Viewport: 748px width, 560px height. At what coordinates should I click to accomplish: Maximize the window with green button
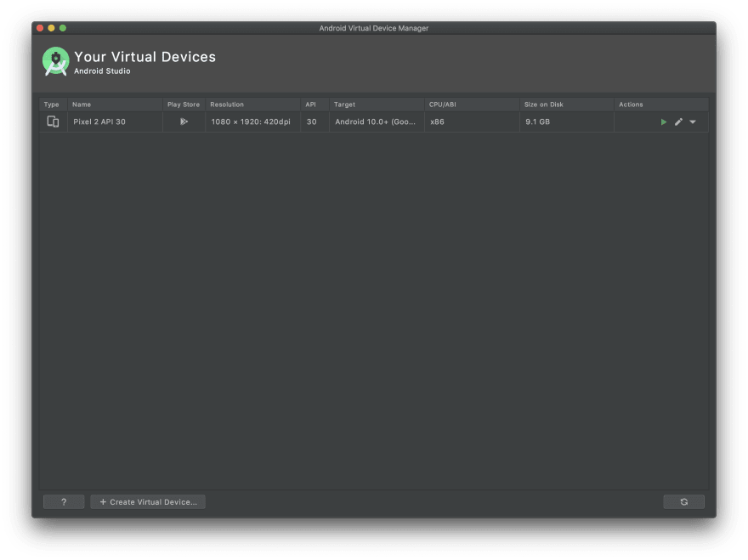coord(63,28)
